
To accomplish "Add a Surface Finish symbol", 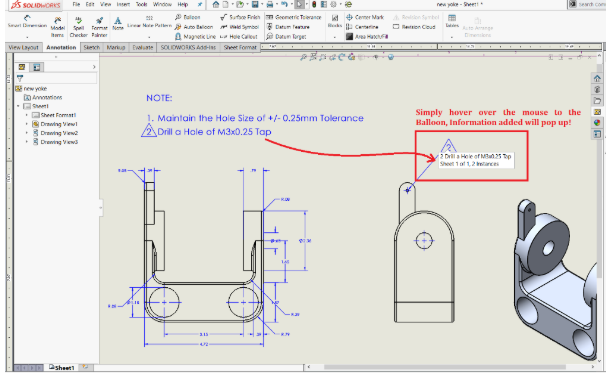I will pos(240,17).
